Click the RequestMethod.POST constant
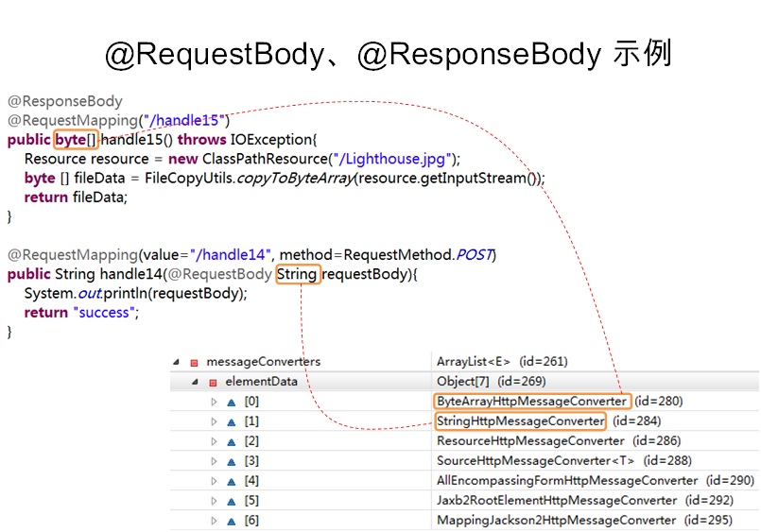The height and width of the screenshot is (532, 761). (418, 255)
